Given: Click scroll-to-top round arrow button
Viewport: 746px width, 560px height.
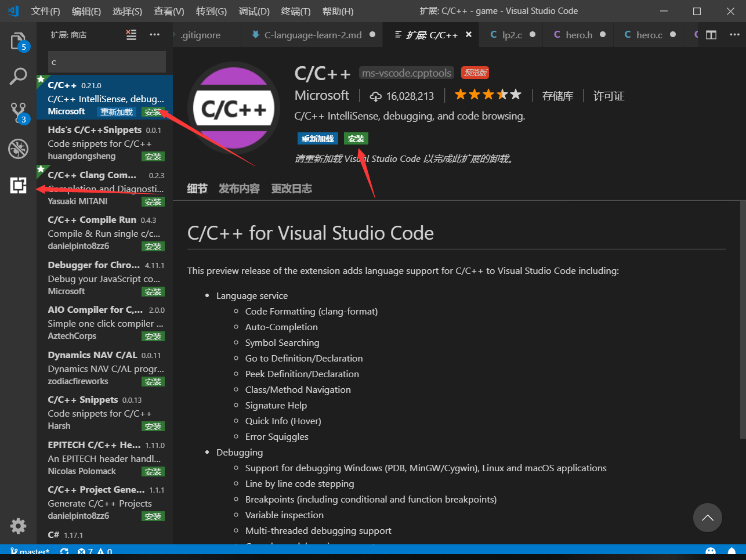Looking at the screenshot, I should click(x=707, y=518).
